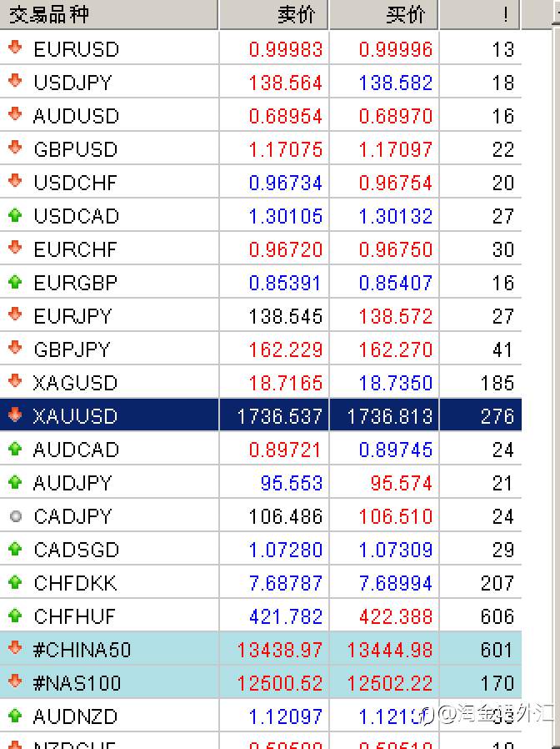Click USDCAD bid price 1.30105
The height and width of the screenshot is (749, 560).
point(286,216)
